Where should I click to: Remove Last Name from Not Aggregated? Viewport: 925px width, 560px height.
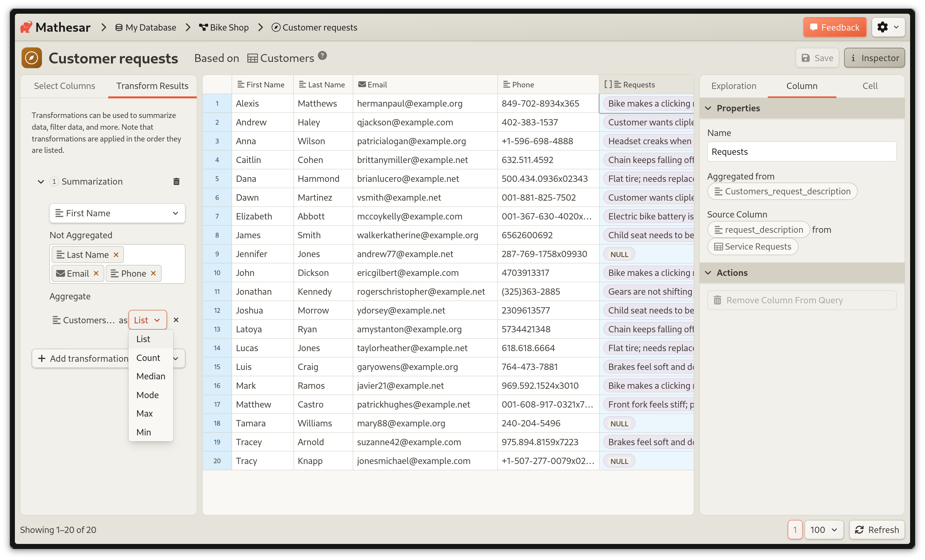click(x=116, y=255)
